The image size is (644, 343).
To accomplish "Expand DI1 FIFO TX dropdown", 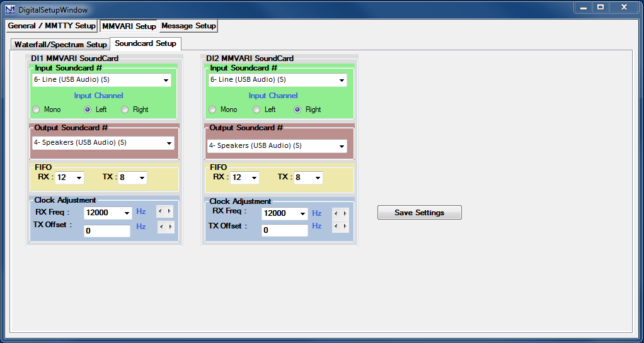I will (133, 177).
